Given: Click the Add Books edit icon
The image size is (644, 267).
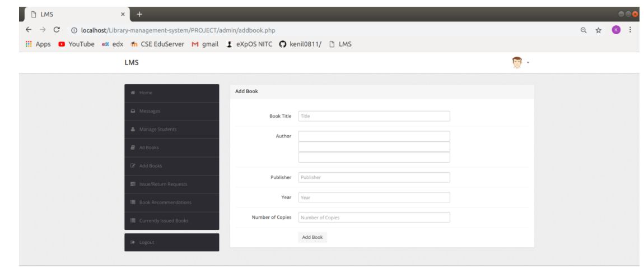Looking at the screenshot, I should coord(133,166).
